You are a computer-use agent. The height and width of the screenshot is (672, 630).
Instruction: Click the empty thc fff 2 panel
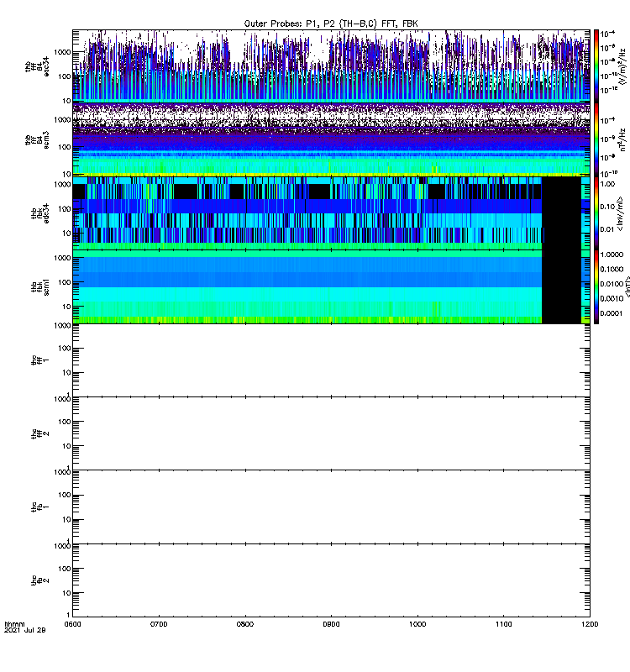pyautogui.click(x=331, y=433)
